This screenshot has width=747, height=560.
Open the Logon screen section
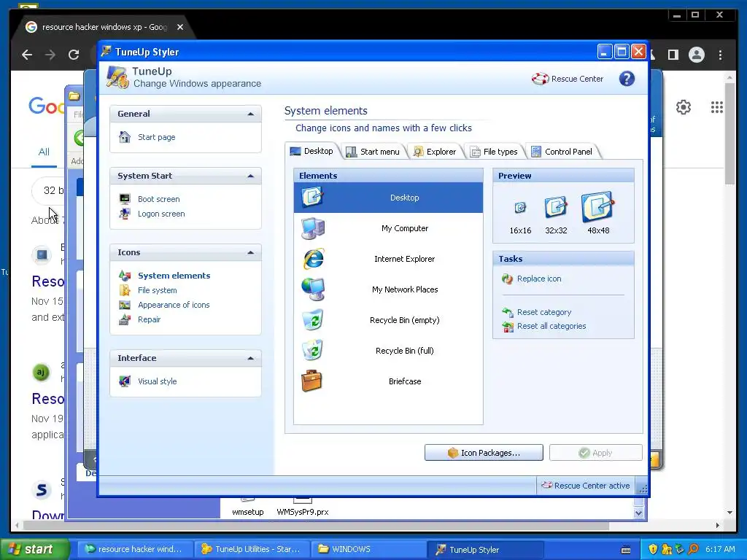161,214
